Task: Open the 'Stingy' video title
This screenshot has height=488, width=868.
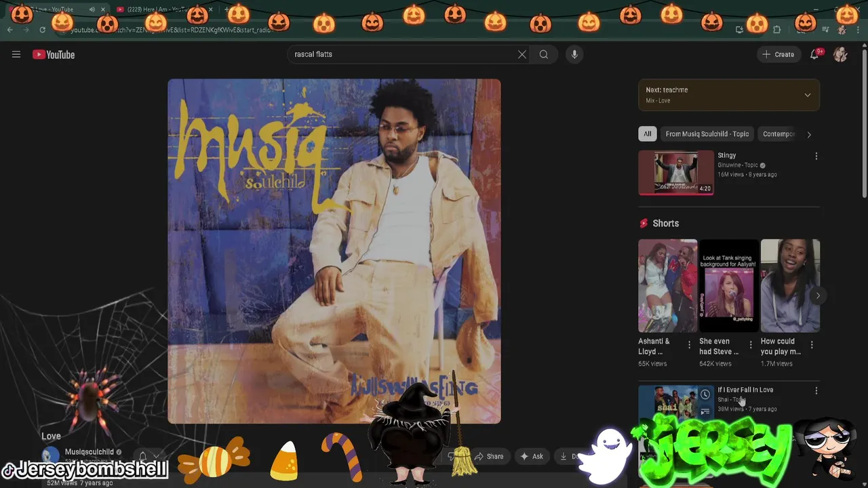Action: coord(727,155)
